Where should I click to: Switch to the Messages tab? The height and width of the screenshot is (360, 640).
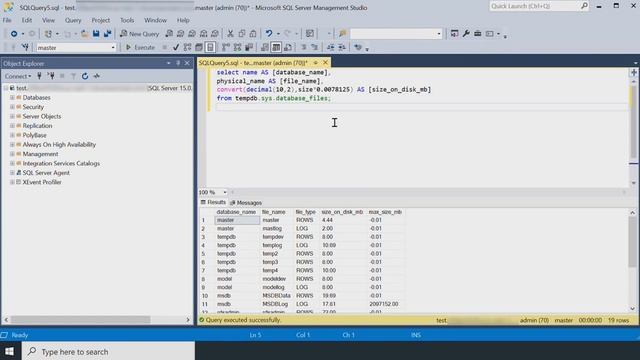tap(246, 203)
